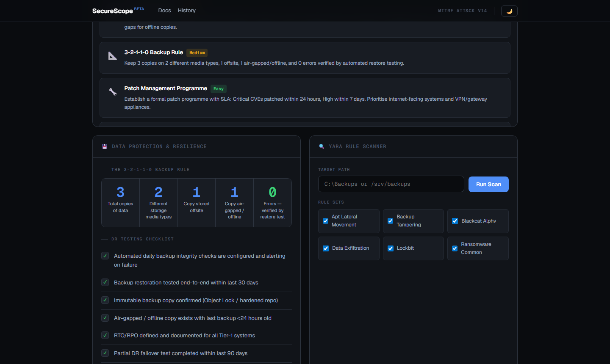Click the wrench icon beside Patch Management Programme

(112, 92)
